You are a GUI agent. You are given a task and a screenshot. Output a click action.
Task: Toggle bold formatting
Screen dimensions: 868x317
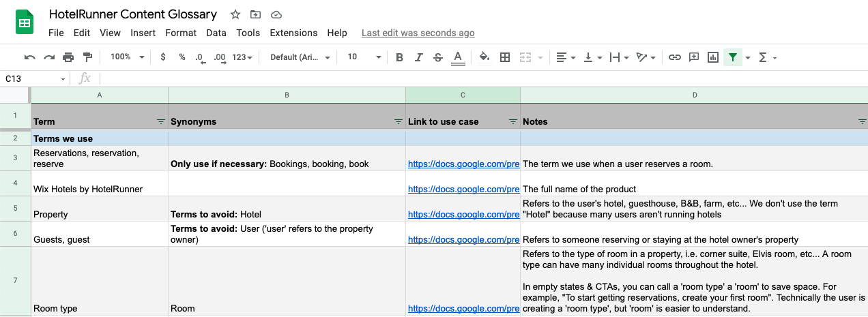click(x=399, y=57)
